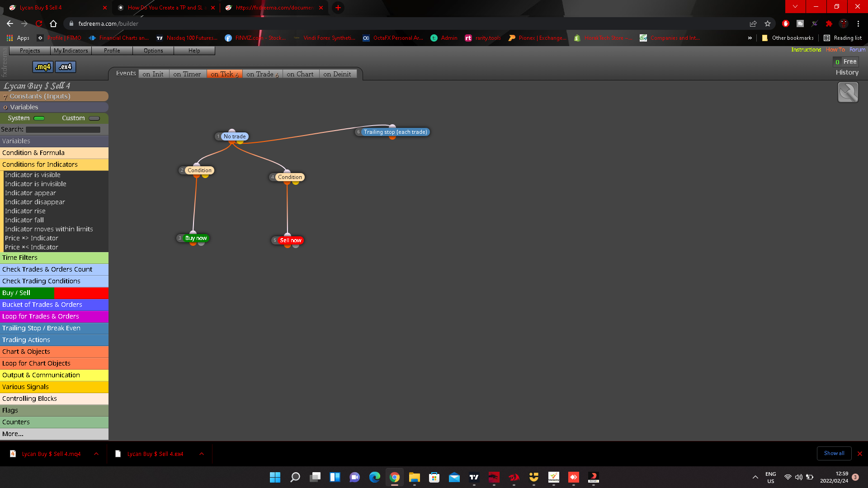Screen dimensions: 868x488
Task: Open the AdBlock extension icon
Action: (x=786, y=23)
